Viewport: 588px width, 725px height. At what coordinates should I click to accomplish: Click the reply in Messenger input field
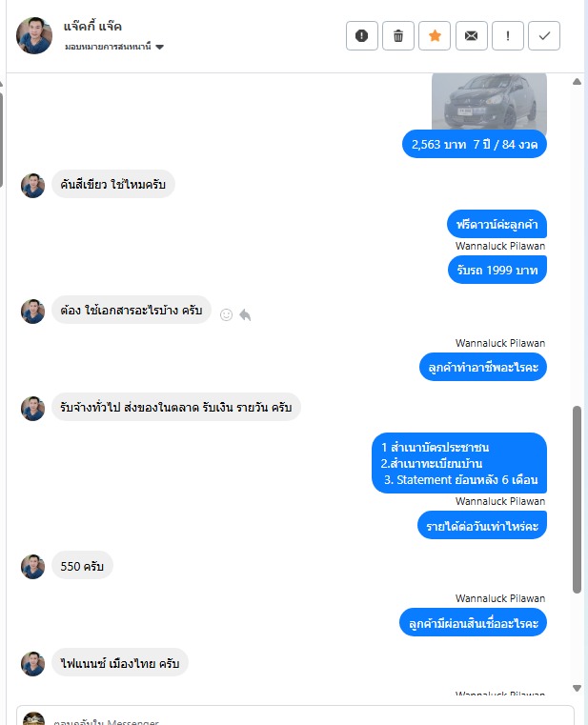coord(295,715)
